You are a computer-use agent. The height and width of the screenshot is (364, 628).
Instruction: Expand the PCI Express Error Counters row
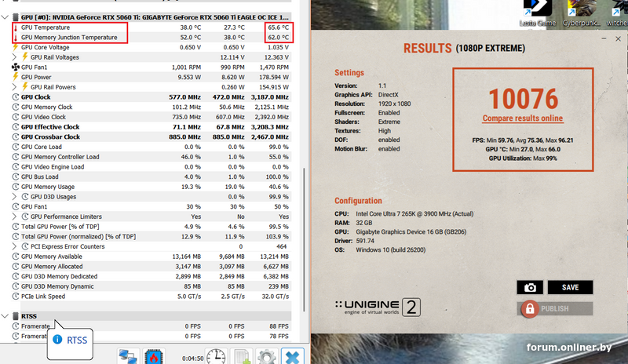pyautogui.click(x=14, y=246)
